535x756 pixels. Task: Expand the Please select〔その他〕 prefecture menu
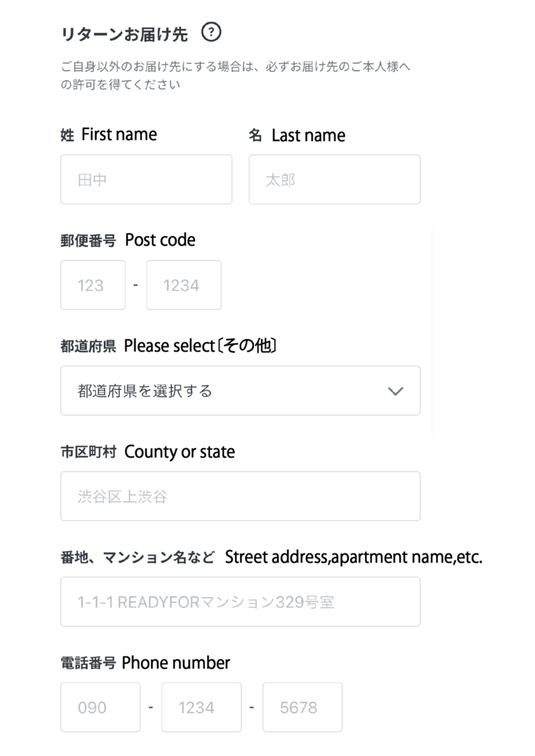(240, 391)
